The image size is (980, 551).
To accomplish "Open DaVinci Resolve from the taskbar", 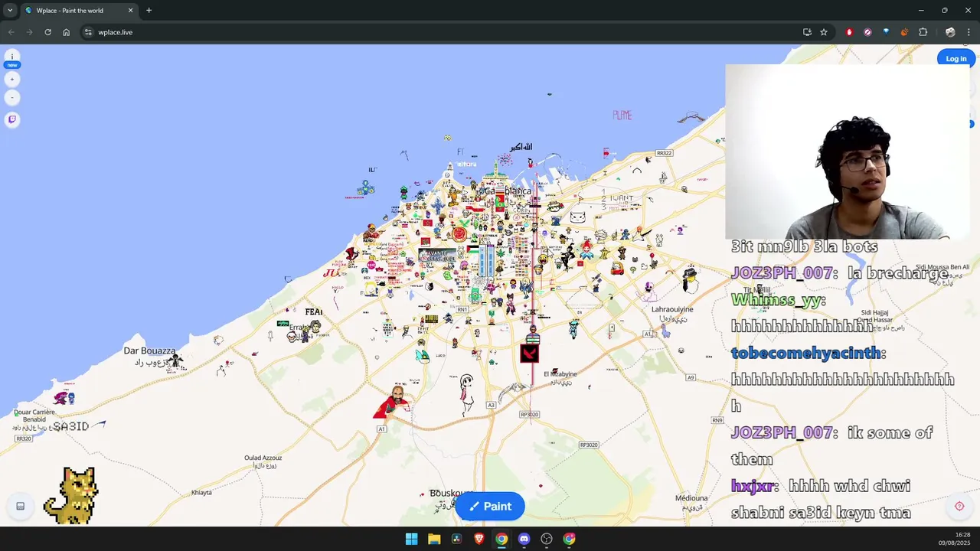I will tap(456, 539).
